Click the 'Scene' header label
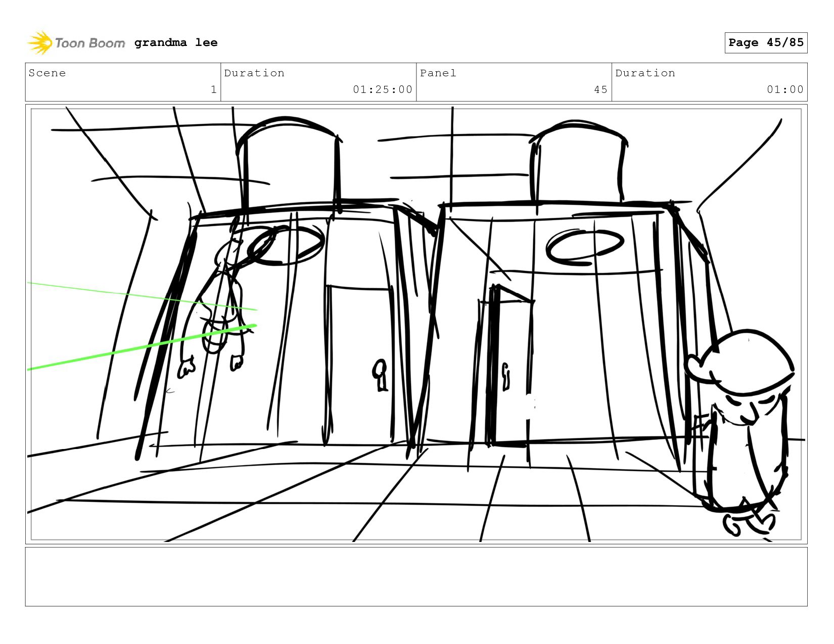The image size is (834, 644). point(47,73)
